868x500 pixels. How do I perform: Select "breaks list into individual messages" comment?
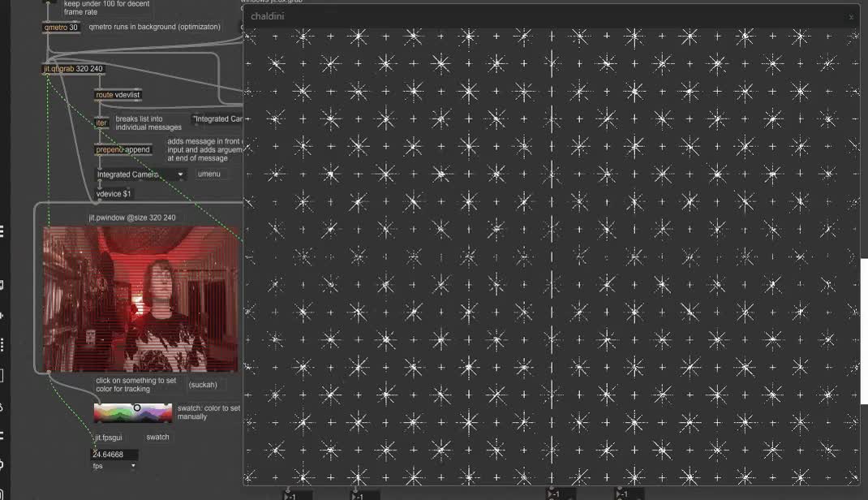148,123
